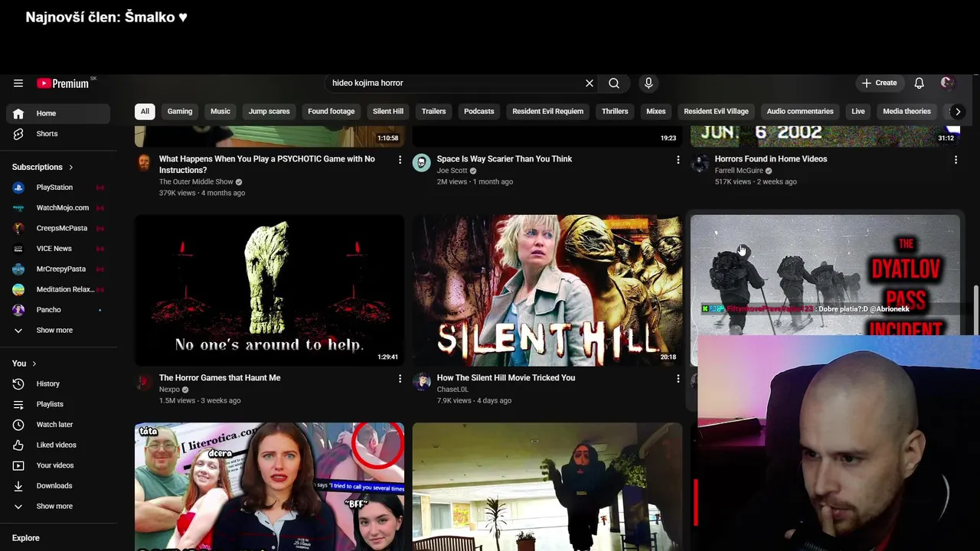
Task: Select the Podcasts chip
Action: pyautogui.click(x=479, y=112)
